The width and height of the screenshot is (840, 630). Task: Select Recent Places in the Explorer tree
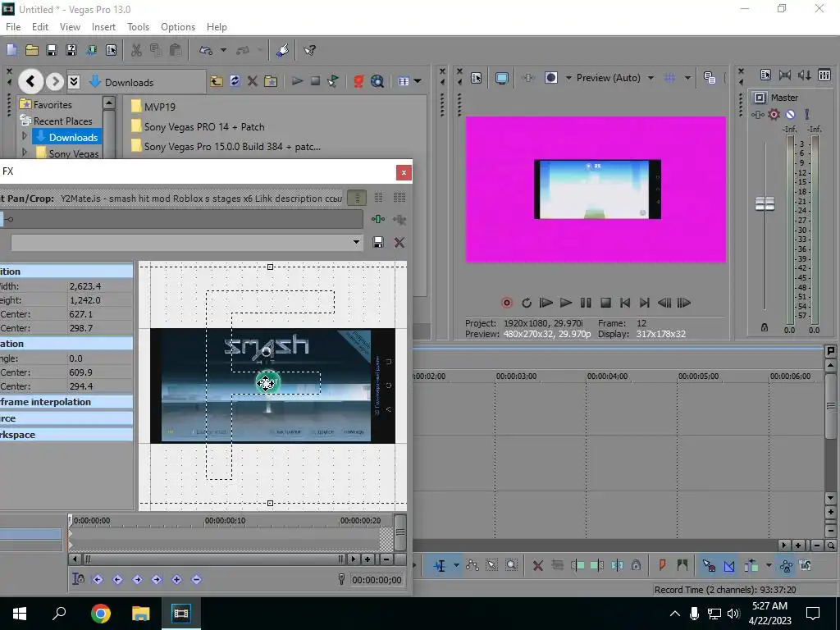point(57,121)
